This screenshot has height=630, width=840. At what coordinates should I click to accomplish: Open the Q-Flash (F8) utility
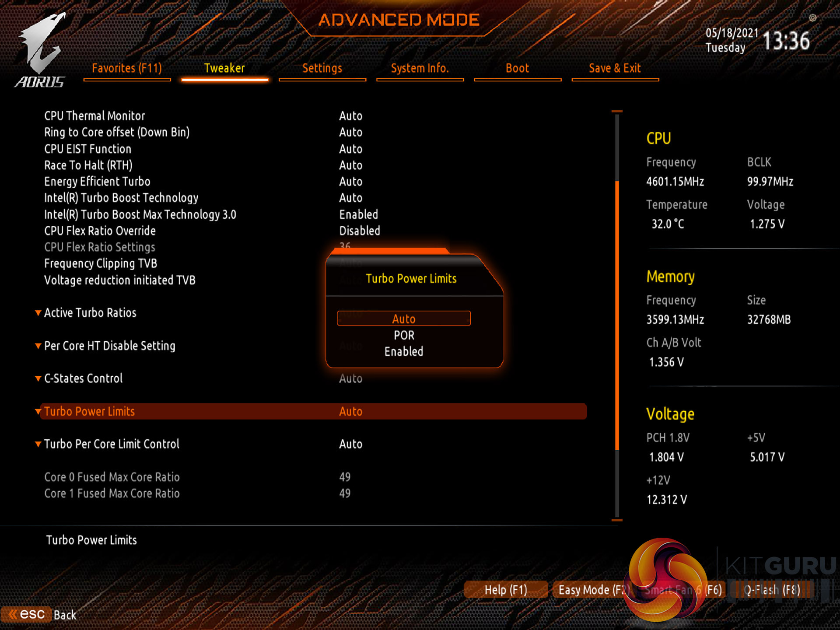(x=772, y=590)
